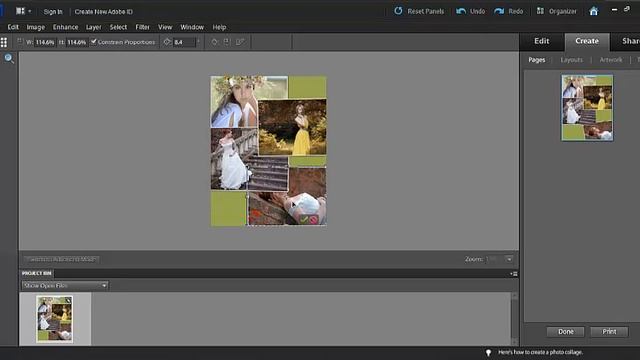
Task: Click the grid handle at options bar left
Action: tap(4, 42)
